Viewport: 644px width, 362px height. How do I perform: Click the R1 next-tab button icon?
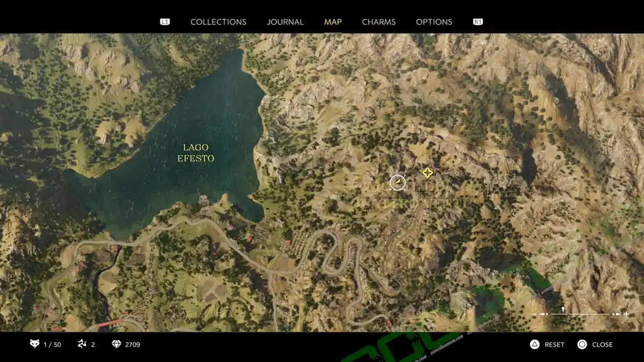click(478, 22)
